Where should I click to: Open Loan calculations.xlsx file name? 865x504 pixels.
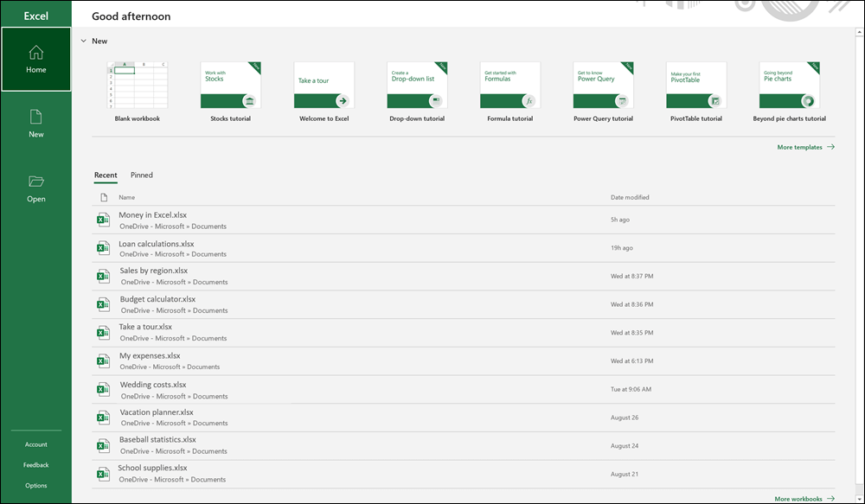tap(156, 244)
